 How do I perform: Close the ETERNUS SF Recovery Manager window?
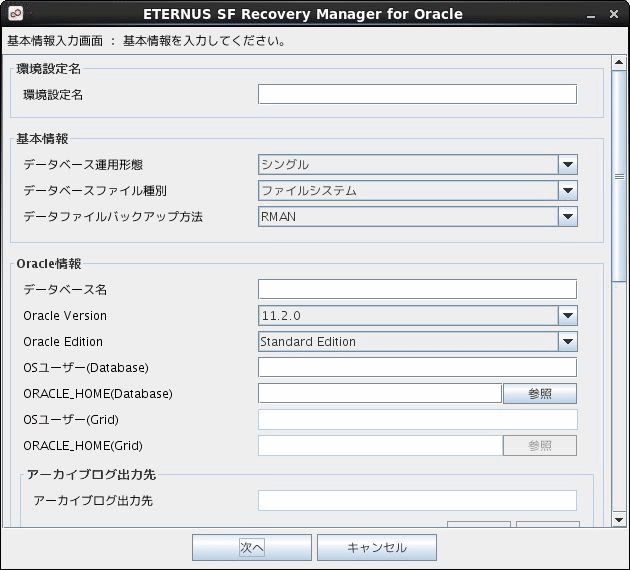(614, 14)
